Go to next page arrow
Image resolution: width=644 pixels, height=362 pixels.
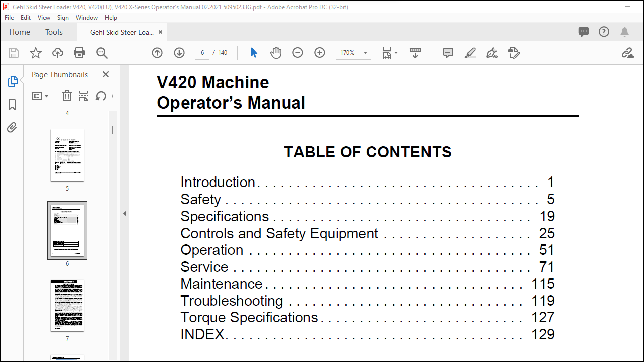[x=179, y=53]
